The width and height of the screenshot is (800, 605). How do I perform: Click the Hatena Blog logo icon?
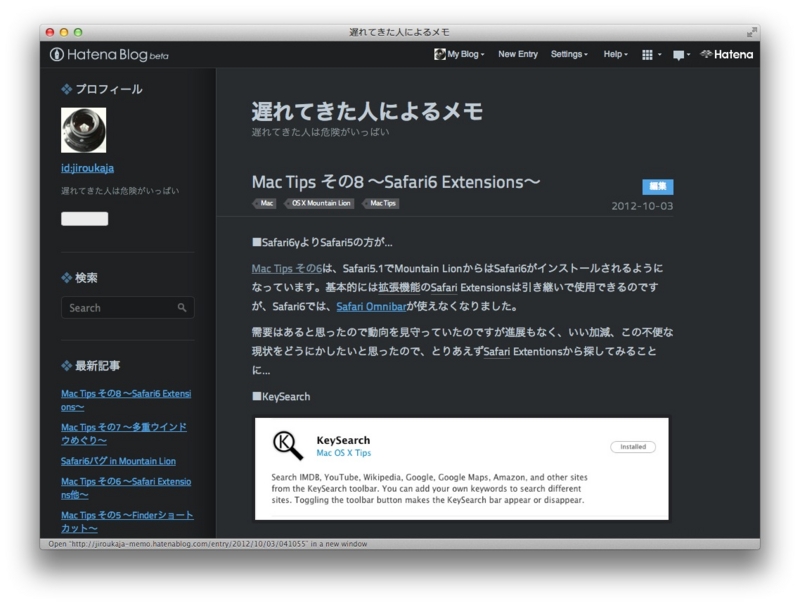coord(57,54)
